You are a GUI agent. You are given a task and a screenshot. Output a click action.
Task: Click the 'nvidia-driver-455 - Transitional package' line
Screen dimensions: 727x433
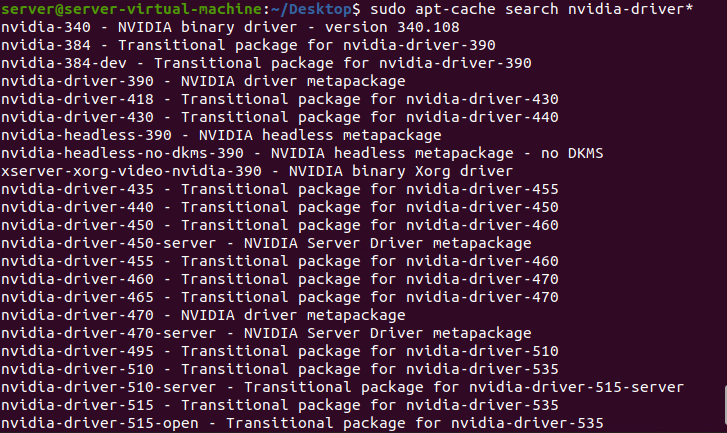[280, 261]
